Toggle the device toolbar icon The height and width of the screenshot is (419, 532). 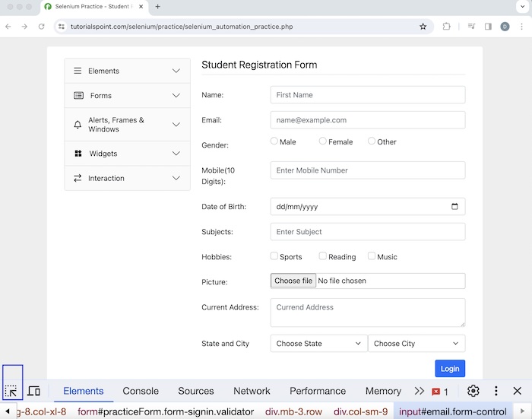(x=34, y=391)
